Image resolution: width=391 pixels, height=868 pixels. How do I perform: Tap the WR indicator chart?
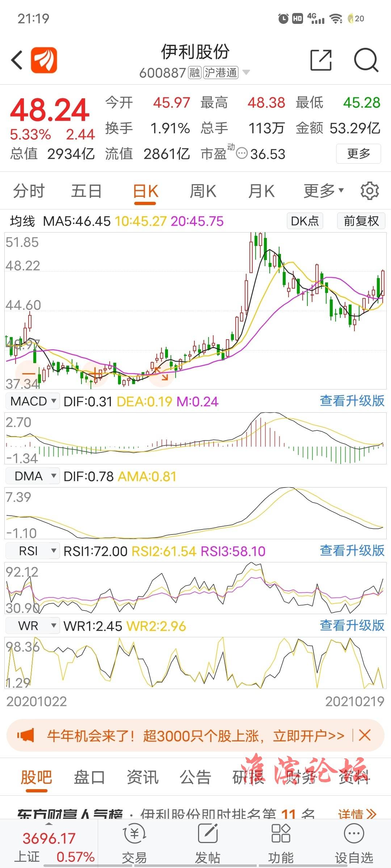(x=195, y=663)
